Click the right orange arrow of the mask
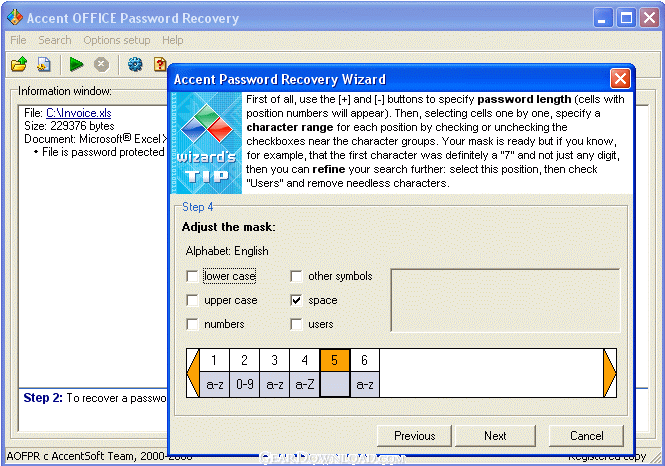 [609, 373]
